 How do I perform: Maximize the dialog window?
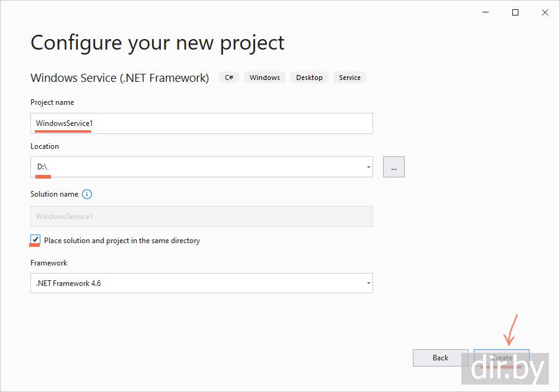click(515, 12)
